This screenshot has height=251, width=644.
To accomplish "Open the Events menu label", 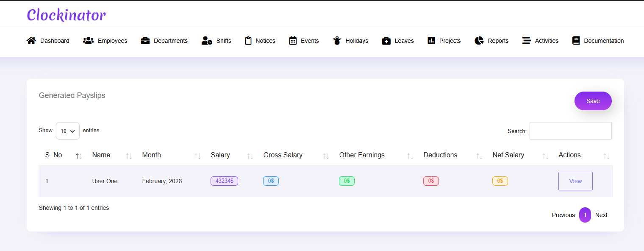I will pos(310,41).
